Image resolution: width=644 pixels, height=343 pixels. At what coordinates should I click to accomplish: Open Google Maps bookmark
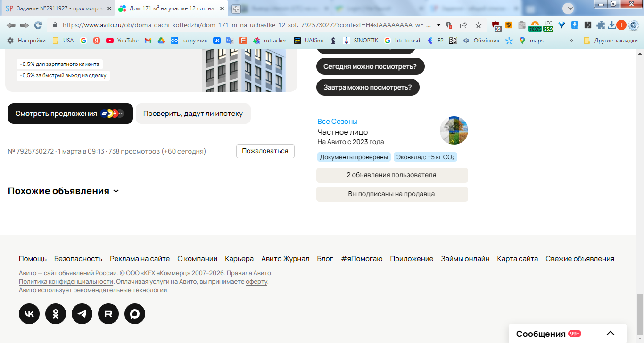pyautogui.click(x=531, y=41)
